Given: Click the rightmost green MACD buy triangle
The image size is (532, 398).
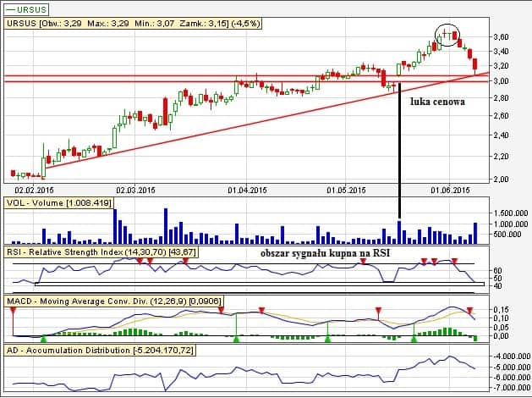Looking at the screenshot, I should pyautogui.click(x=414, y=339).
